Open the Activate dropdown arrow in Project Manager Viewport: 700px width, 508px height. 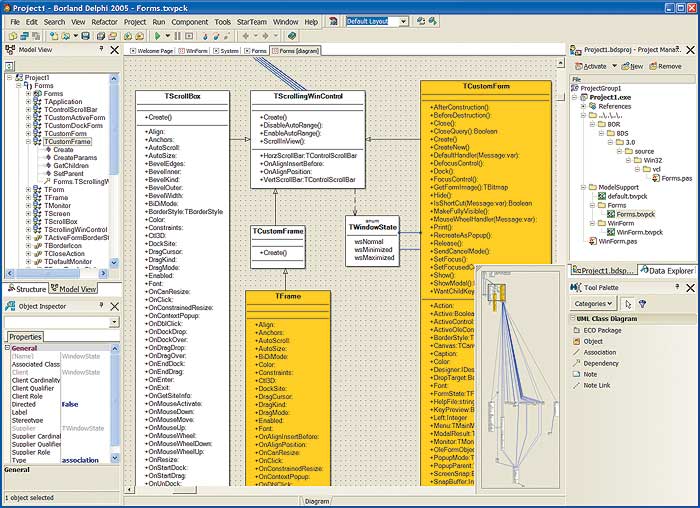point(614,66)
